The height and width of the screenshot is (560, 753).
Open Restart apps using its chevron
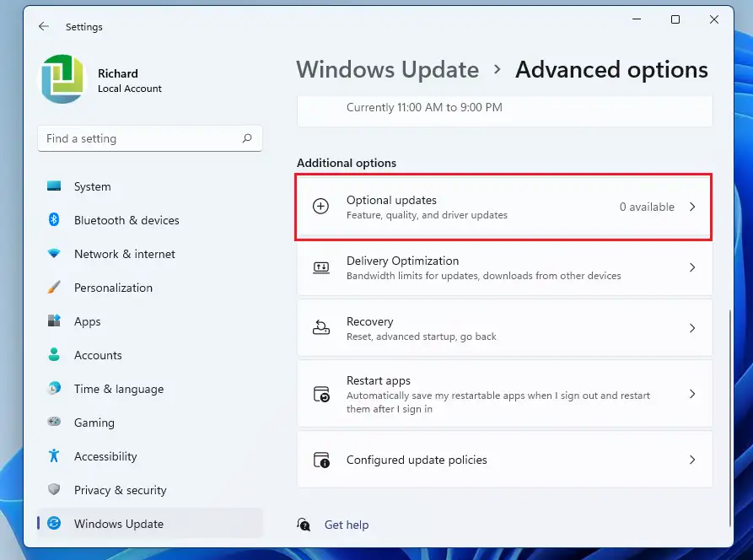(692, 394)
